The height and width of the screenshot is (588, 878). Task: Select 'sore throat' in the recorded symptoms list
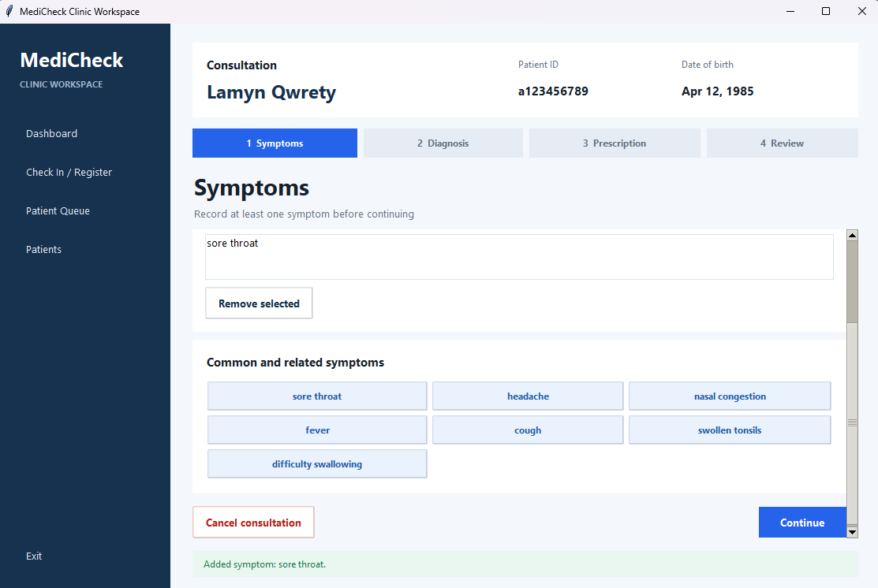tap(233, 244)
